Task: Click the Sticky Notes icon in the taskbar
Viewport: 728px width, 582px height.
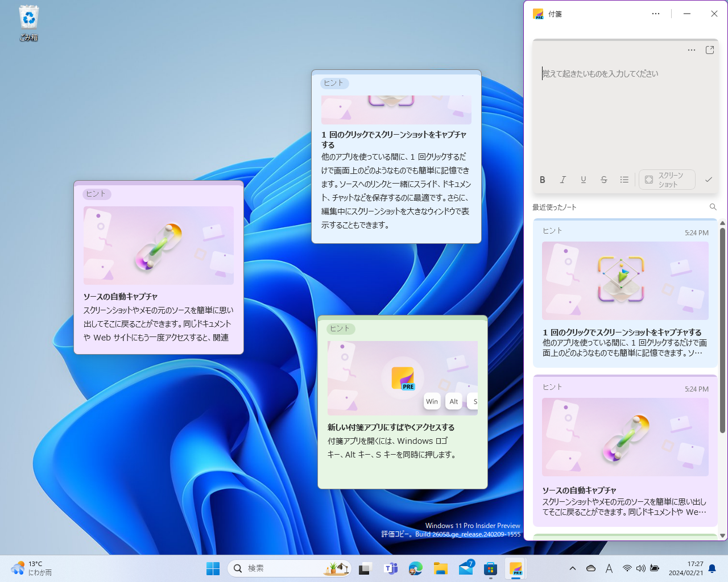Action: point(516,568)
